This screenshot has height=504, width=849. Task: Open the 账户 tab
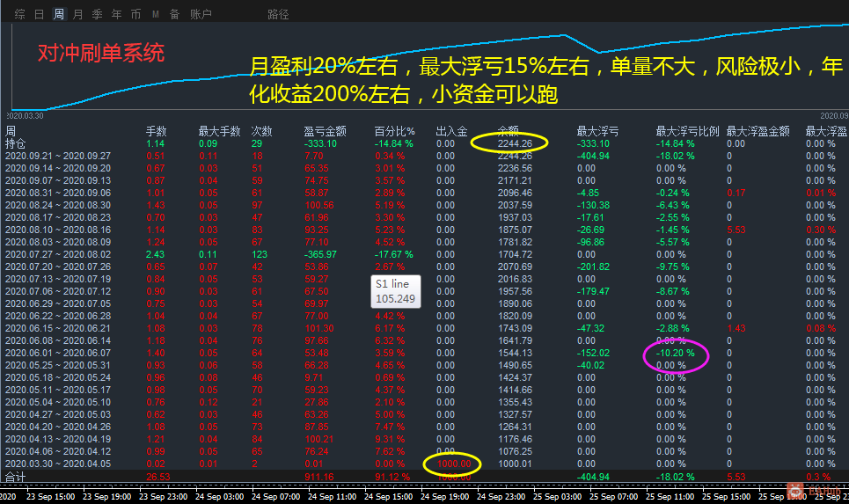201,14
